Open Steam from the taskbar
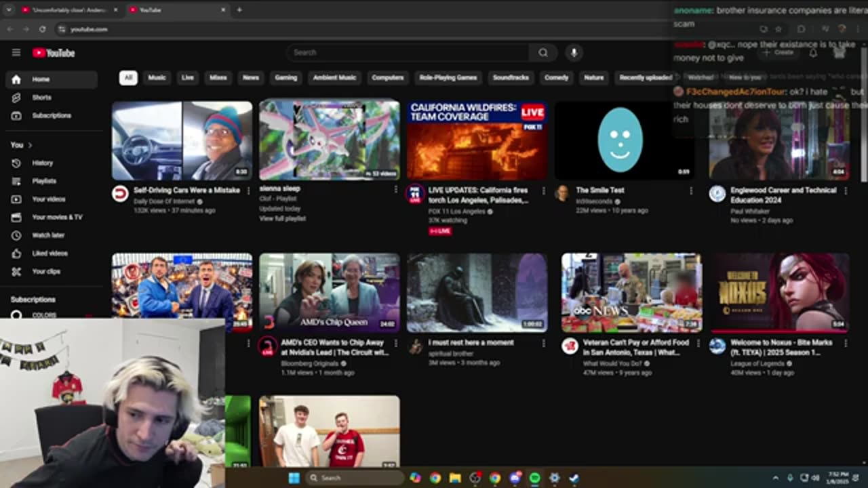Screen dimensions: 868x488 [574, 478]
